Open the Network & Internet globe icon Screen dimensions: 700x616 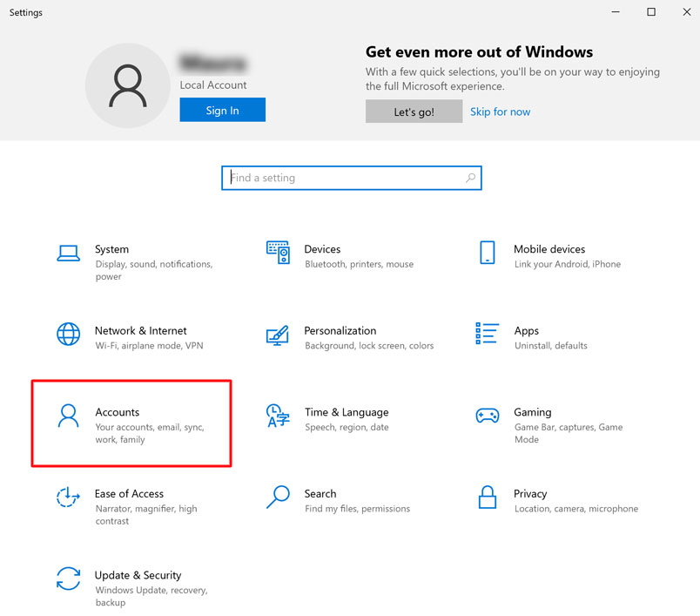click(68, 334)
